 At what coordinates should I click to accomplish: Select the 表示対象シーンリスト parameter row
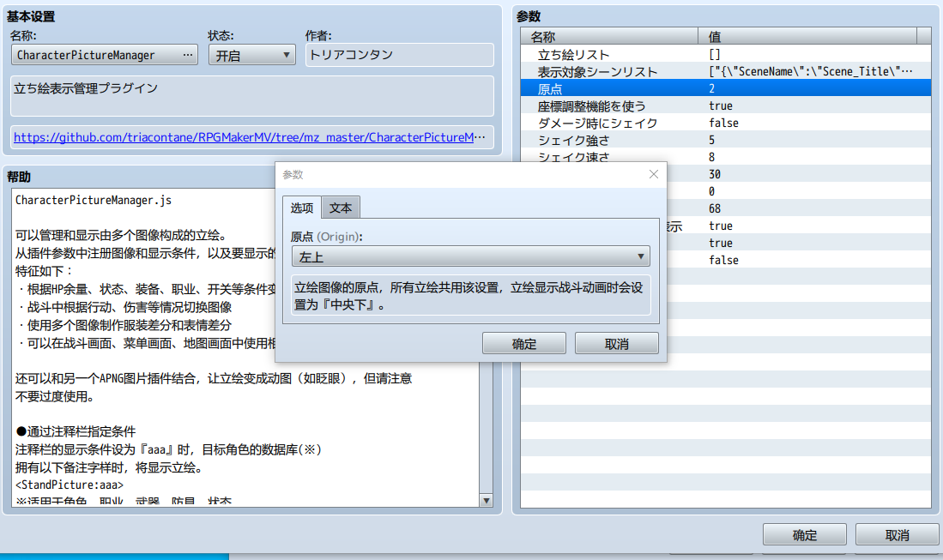coord(725,71)
